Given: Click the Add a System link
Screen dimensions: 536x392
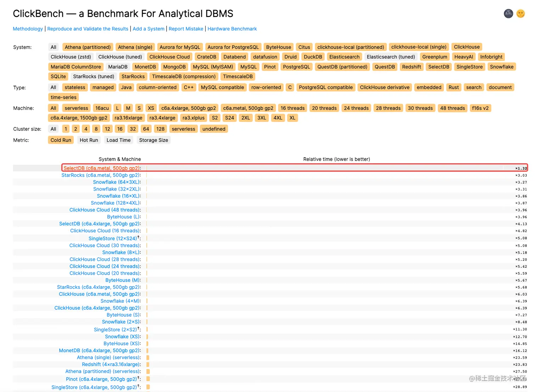Looking at the screenshot, I should 149,29.
